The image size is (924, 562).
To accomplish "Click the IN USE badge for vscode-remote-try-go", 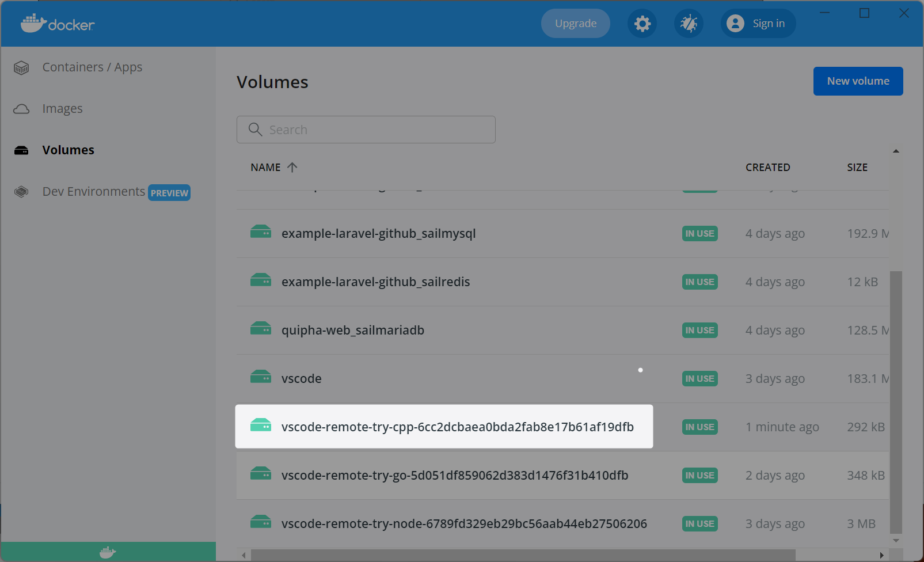I will coord(700,476).
